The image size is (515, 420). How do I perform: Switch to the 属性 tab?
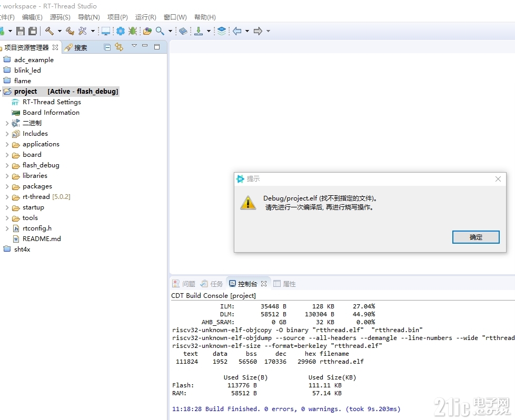click(285, 284)
